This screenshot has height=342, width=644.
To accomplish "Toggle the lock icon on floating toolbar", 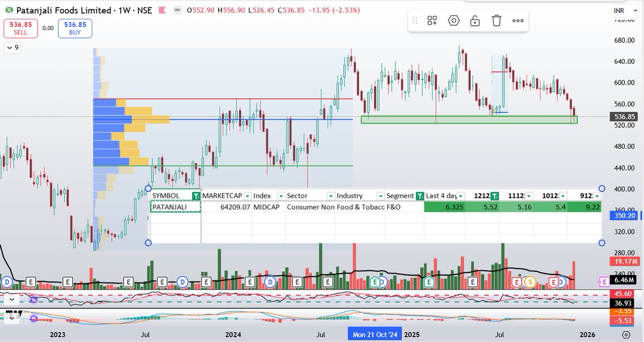I will (x=475, y=21).
